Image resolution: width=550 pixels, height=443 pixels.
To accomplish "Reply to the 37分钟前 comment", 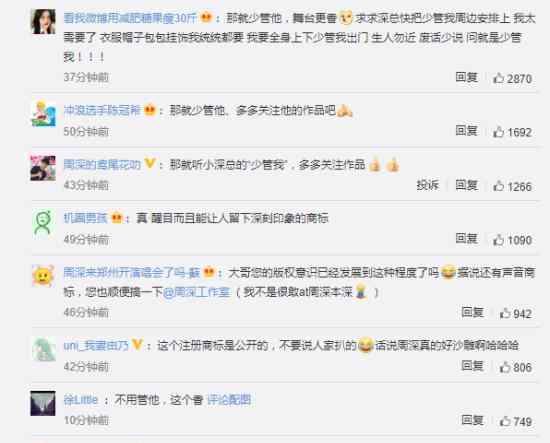I will 467,77.
